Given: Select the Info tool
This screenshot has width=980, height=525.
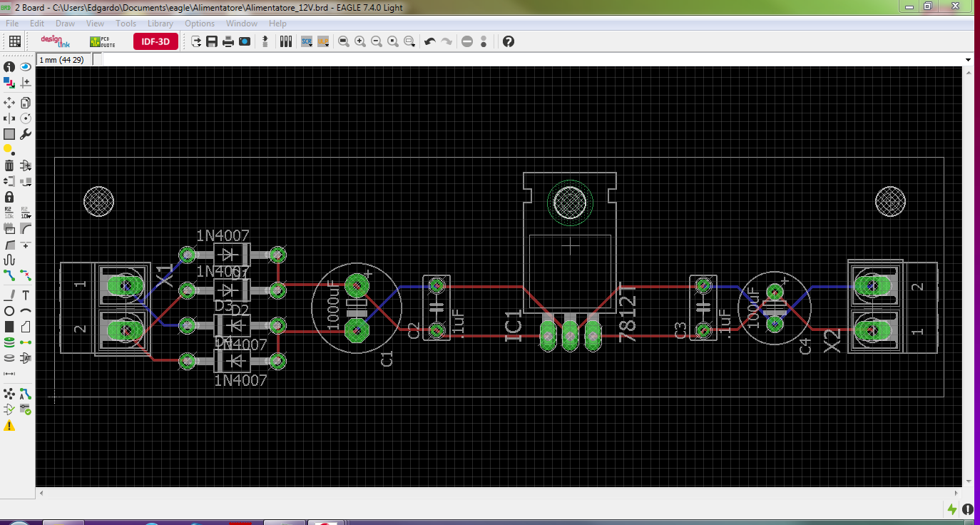Looking at the screenshot, I should coord(9,66).
